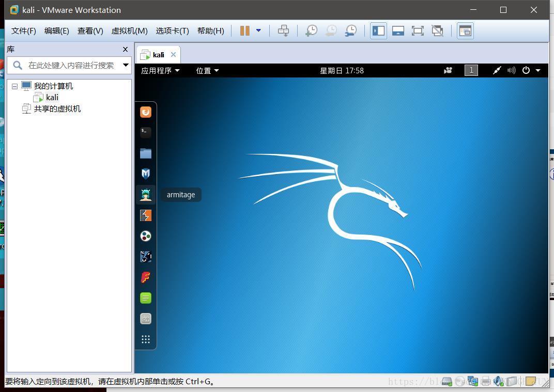Image resolution: width=554 pixels, height=392 pixels.
Task: Select 我的计算机 in the library
Action: click(53, 86)
